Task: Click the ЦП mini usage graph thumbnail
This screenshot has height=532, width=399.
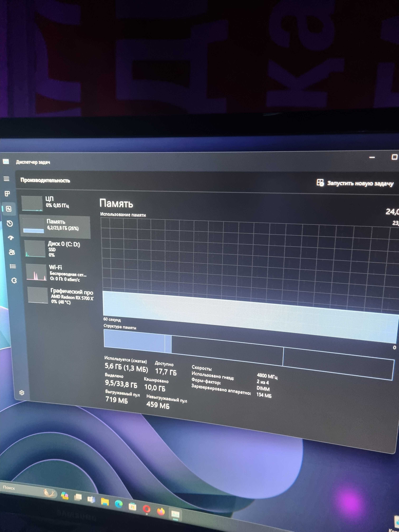Action: [32, 203]
